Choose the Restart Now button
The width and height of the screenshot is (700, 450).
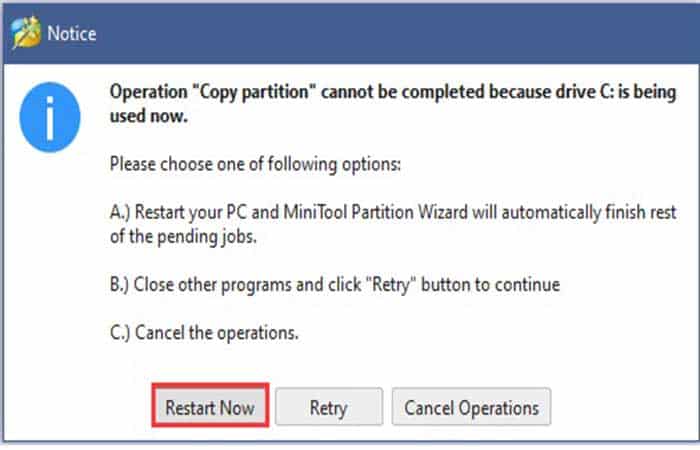pos(210,408)
